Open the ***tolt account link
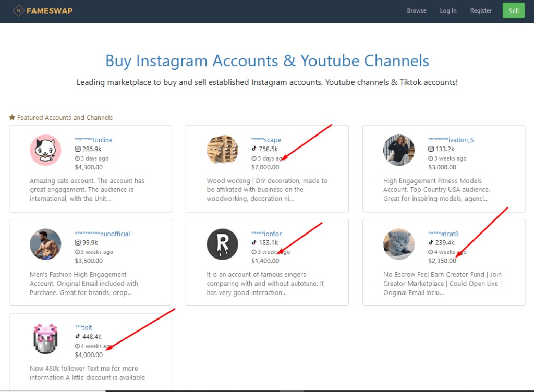534x392 pixels. pyautogui.click(x=83, y=328)
